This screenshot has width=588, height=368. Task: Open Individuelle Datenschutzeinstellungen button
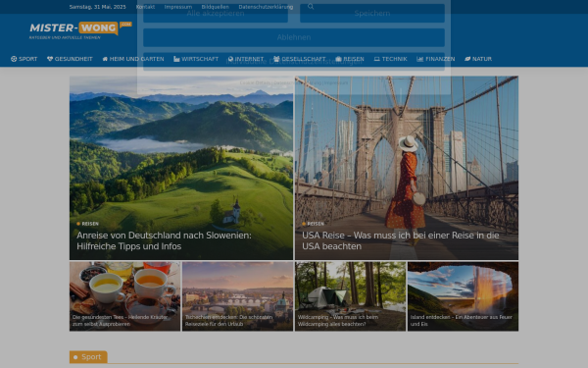tap(294, 62)
